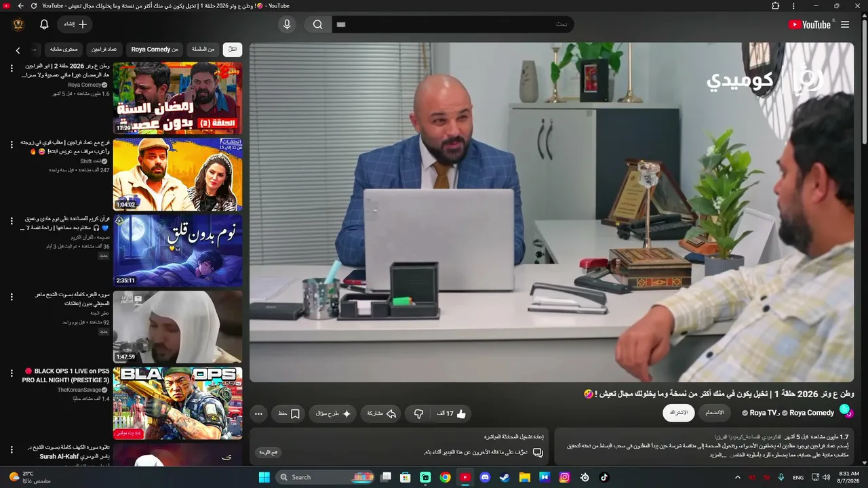This screenshot has width=868, height=488.
Task: Click the Windows taskbar Search box
Action: 326,477
